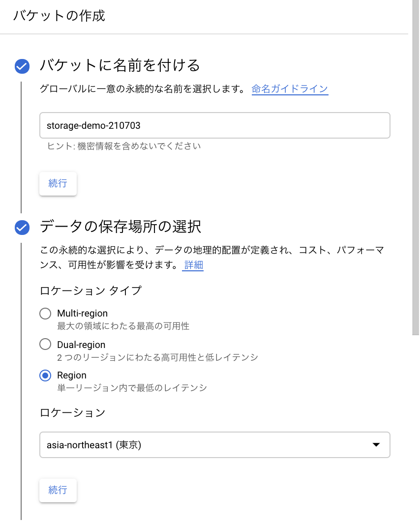Click the Dual-region label text
The width and height of the screenshot is (420, 521).
(81, 345)
